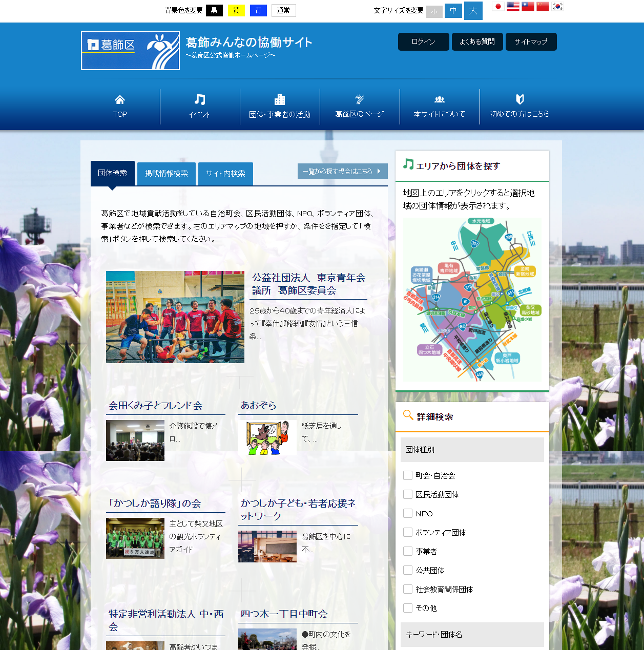Viewport: 644px width, 650px height.
Task: Set text size to large 大
Action: [473, 11]
